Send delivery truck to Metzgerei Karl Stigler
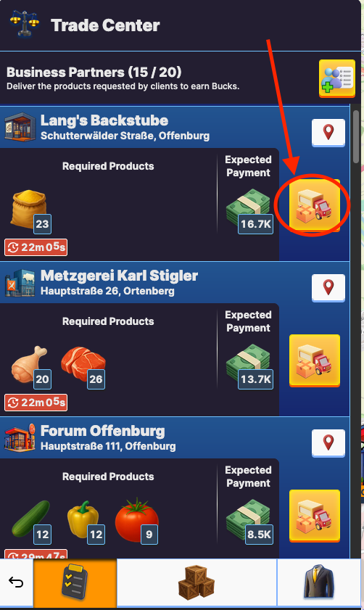 (x=315, y=360)
